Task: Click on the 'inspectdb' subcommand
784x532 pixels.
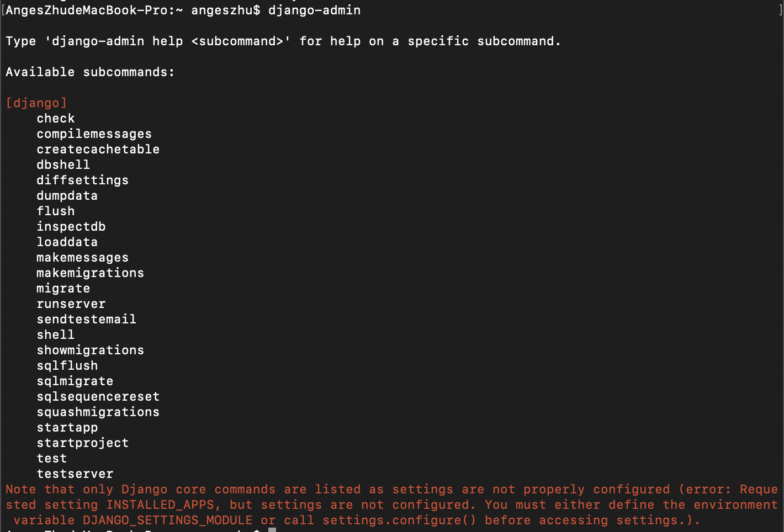Action: [x=71, y=227]
